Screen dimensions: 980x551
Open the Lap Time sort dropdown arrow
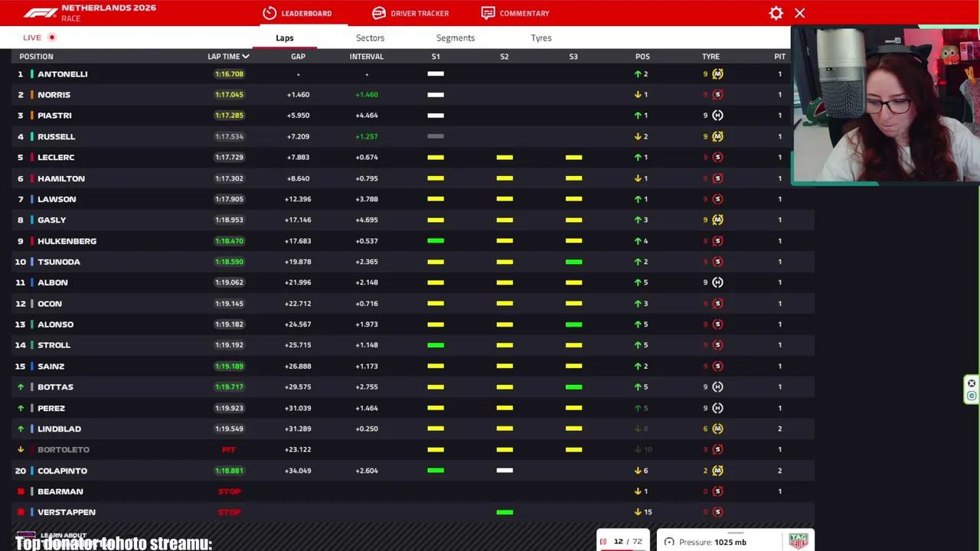point(246,57)
